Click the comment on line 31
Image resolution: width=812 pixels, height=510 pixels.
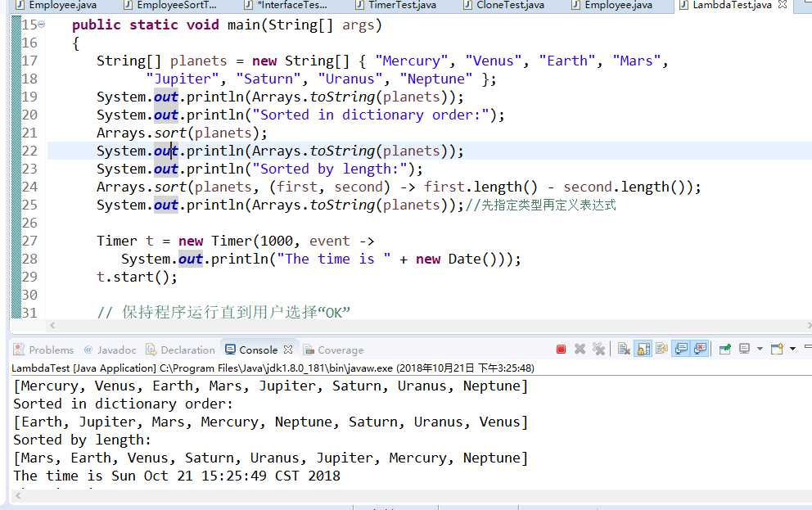coord(223,312)
